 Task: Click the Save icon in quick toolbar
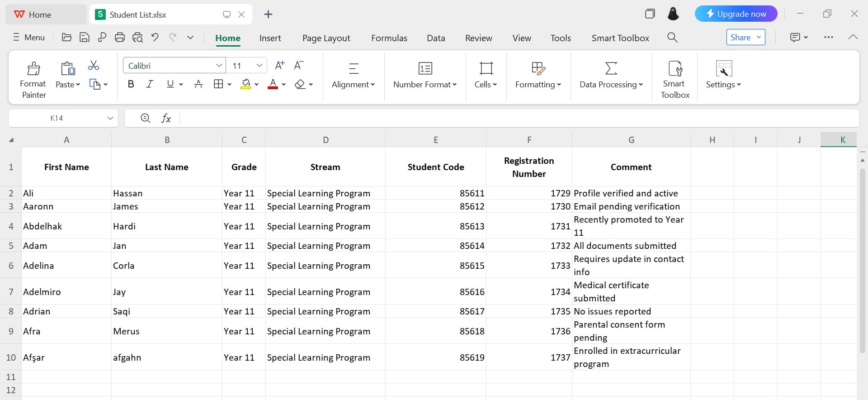point(84,38)
